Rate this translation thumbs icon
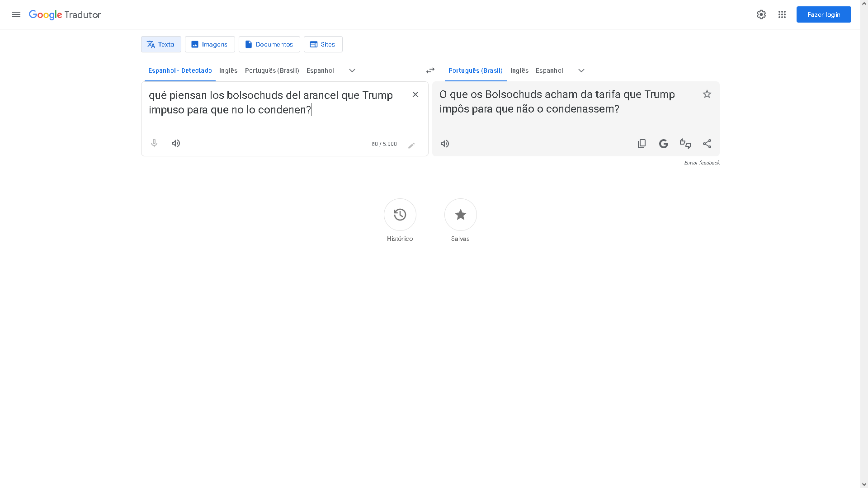Screen dimensions: 868x488 [685, 144]
